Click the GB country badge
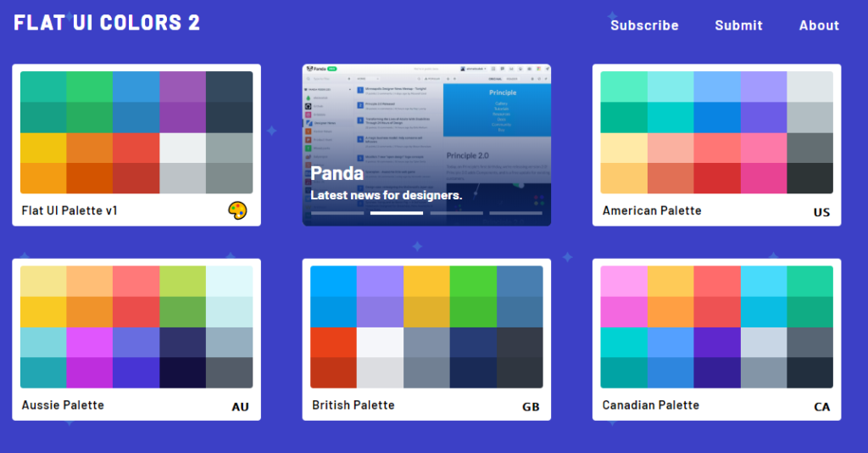Image resolution: width=868 pixels, height=453 pixels. tap(531, 406)
